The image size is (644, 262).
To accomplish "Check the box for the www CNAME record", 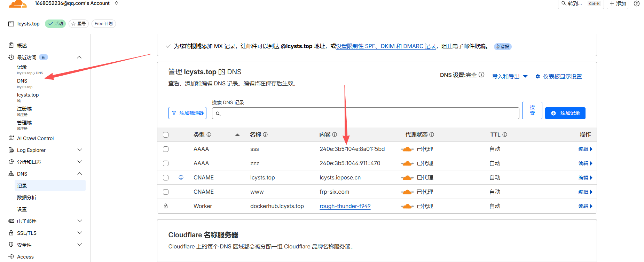I will [166, 192].
